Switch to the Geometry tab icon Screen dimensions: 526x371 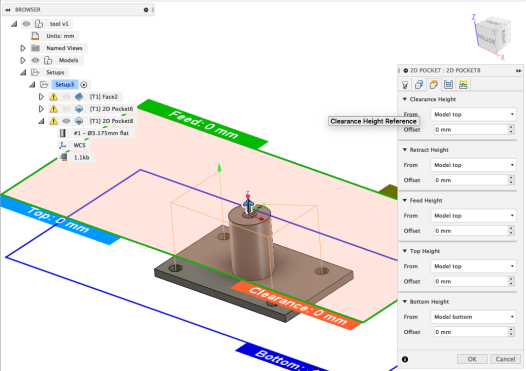click(419, 85)
